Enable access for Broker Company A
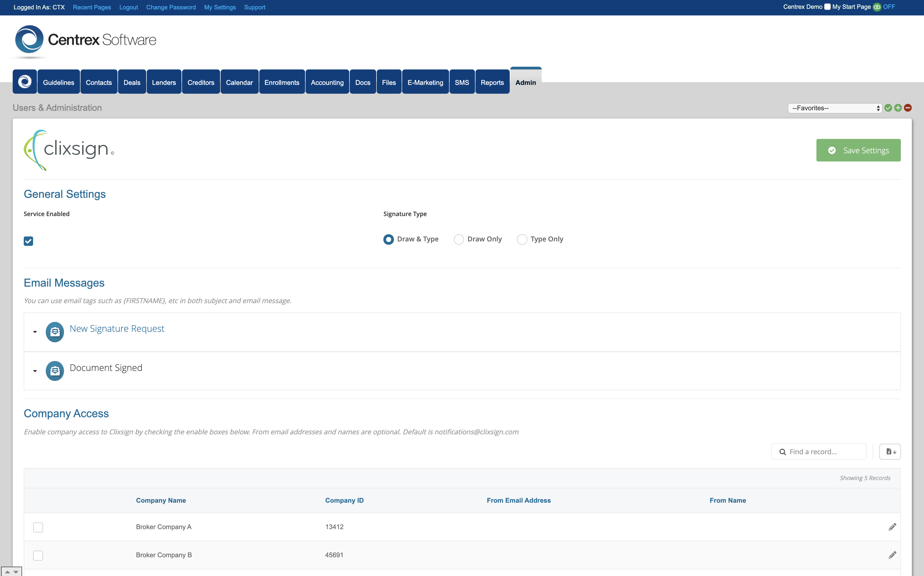 tap(38, 527)
